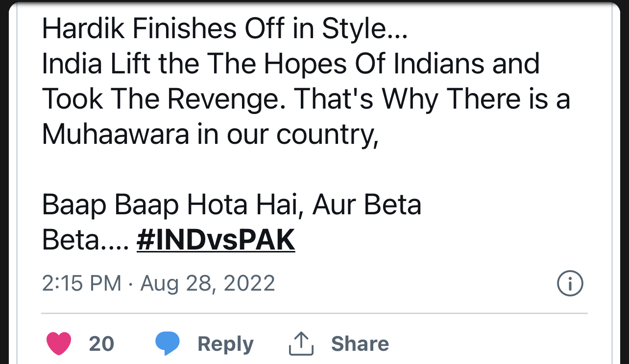Click the like count of 20

click(101, 344)
